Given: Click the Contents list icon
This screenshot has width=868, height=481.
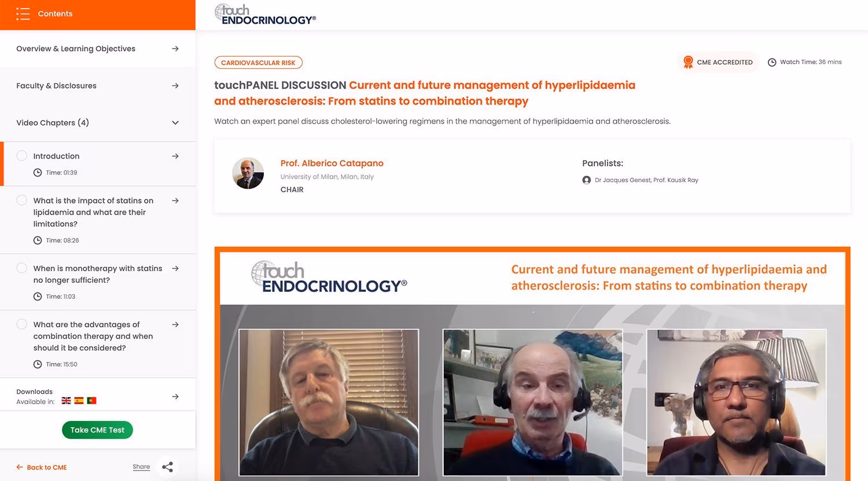Looking at the screenshot, I should (23, 14).
